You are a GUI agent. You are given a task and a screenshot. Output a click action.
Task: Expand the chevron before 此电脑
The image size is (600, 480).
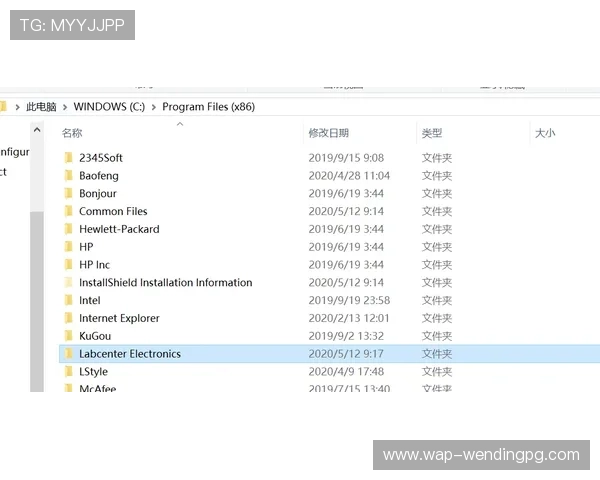[17, 107]
